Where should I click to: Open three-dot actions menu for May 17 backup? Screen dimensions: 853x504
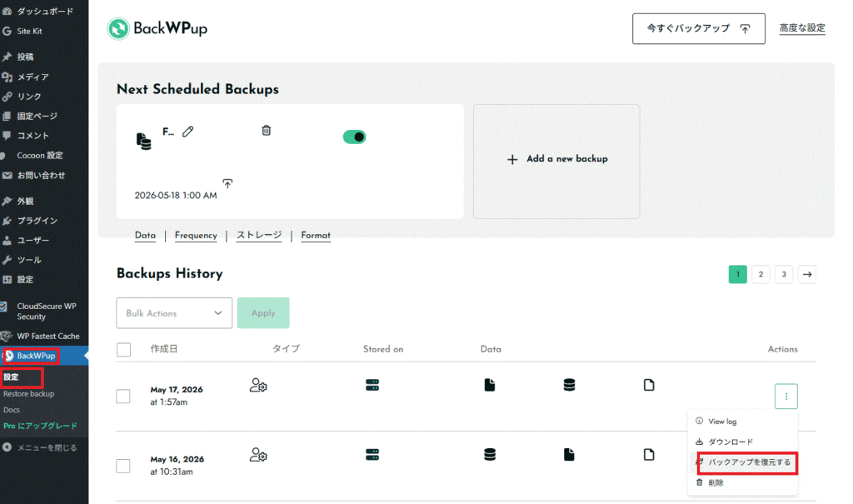[x=786, y=397]
